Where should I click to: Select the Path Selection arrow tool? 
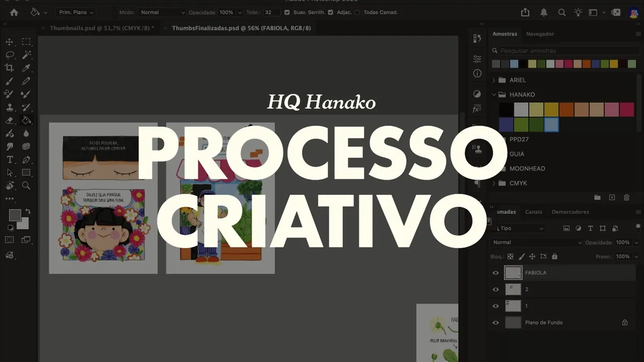(9, 172)
